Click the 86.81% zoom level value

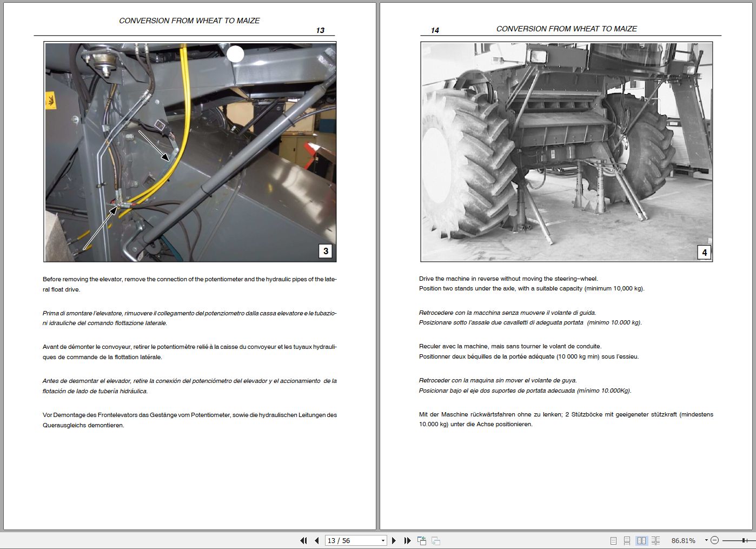pos(683,540)
